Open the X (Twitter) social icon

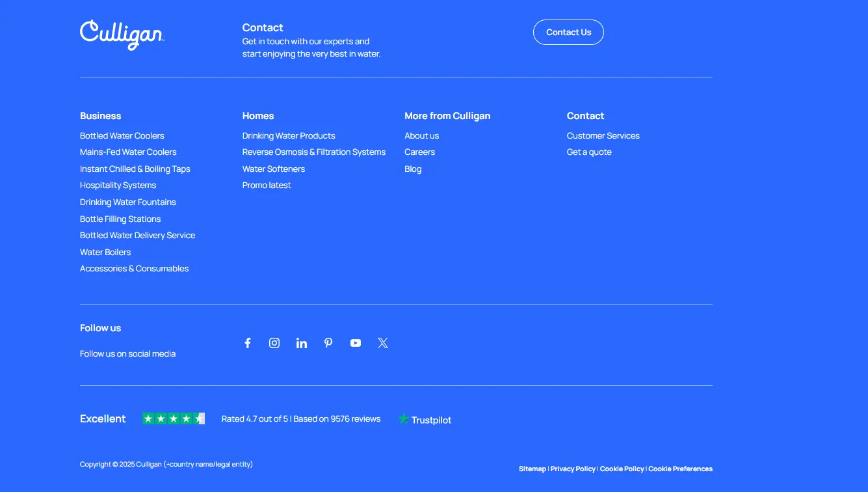pos(383,343)
